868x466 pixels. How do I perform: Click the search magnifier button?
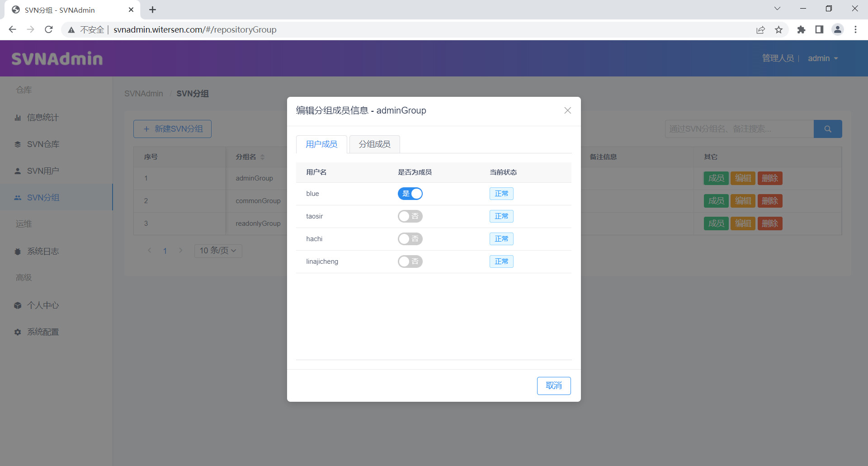pos(828,129)
